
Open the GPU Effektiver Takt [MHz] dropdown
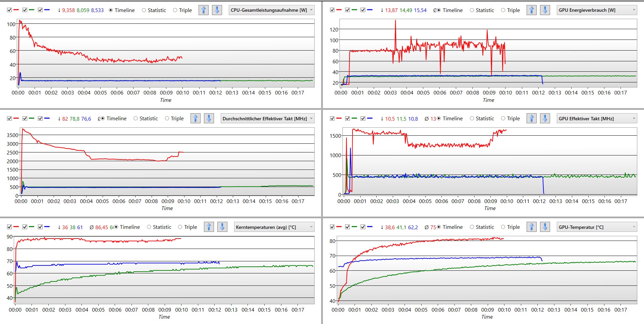coord(596,118)
